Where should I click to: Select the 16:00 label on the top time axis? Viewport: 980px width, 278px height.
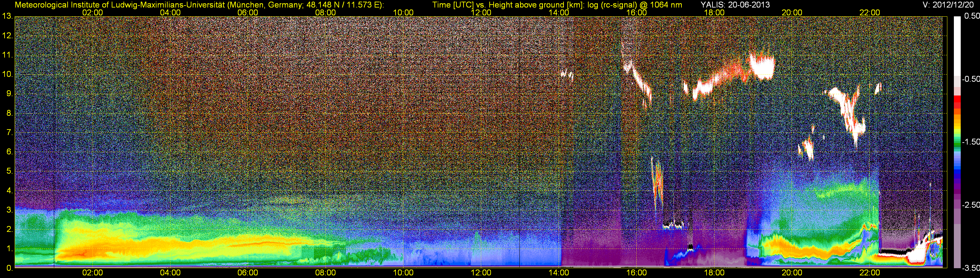636,12
